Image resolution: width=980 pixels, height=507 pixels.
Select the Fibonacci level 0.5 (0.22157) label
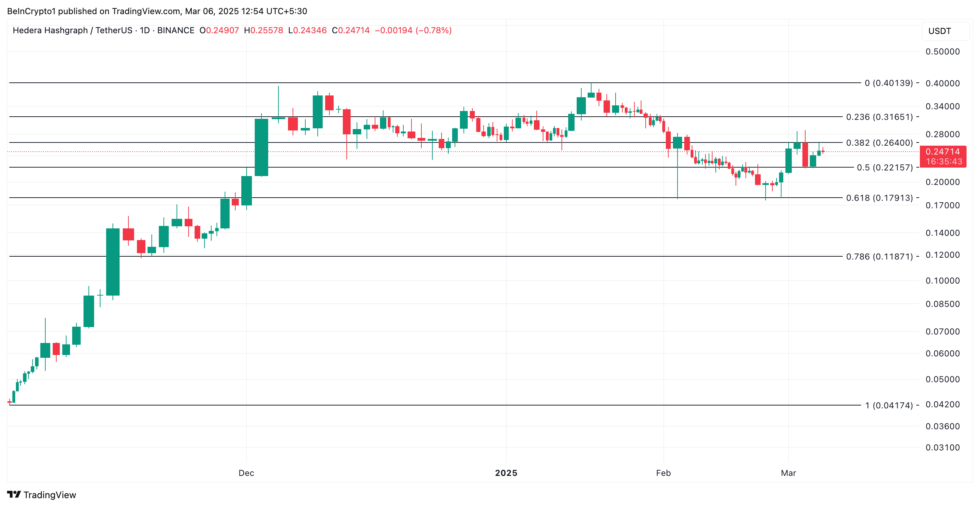tap(884, 167)
